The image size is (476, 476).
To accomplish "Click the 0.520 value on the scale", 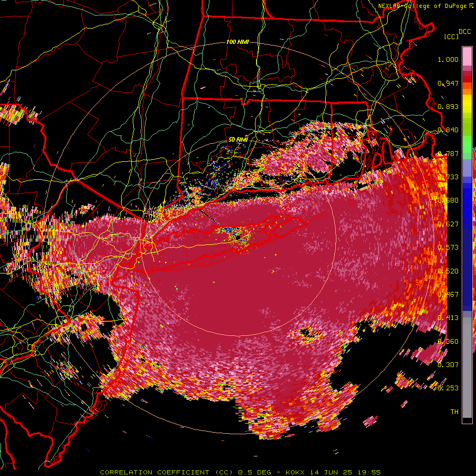I will [x=448, y=271].
